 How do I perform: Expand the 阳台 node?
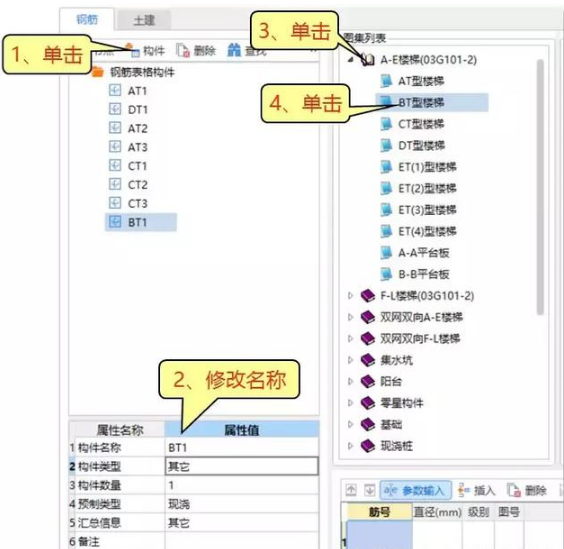pyautogui.click(x=350, y=381)
